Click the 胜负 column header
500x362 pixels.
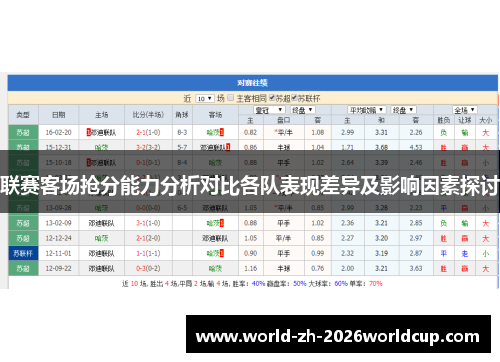444,120
